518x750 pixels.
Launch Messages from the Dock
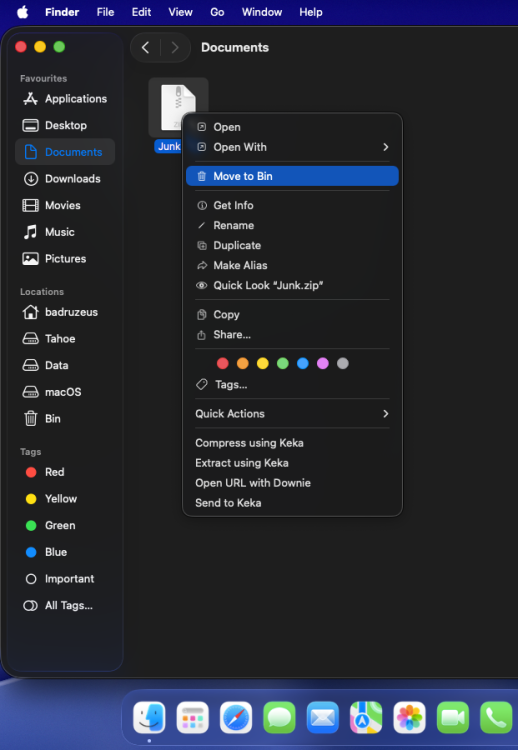point(279,717)
